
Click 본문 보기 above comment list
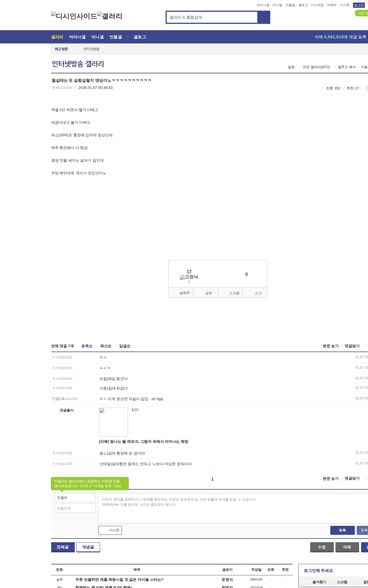pyautogui.click(x=331, y=346)
